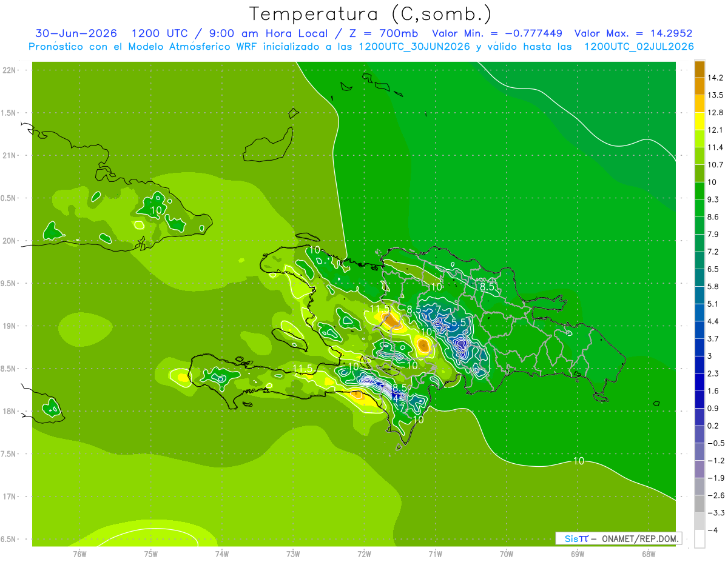Image resolution: width=728 pixels, height=562 pixels.
Task: Click the title "Temperatura (C,somb.)"
Action: pos(370,15)
